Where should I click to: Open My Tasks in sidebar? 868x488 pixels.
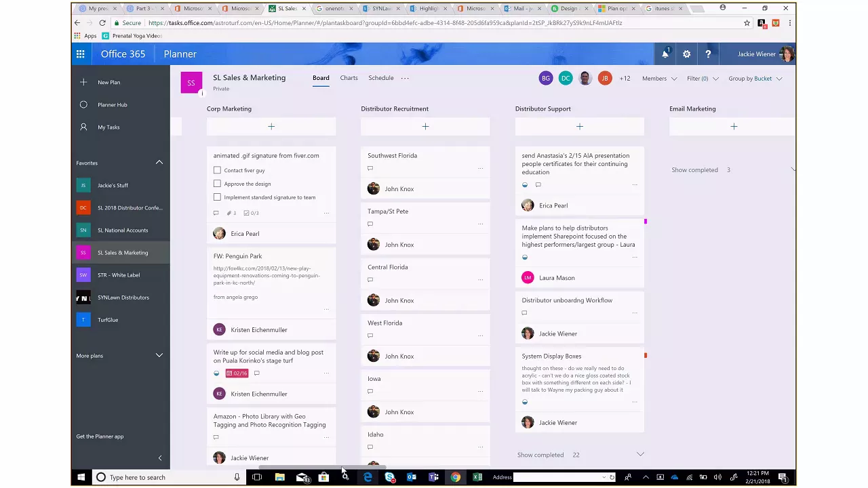point(108,127)
